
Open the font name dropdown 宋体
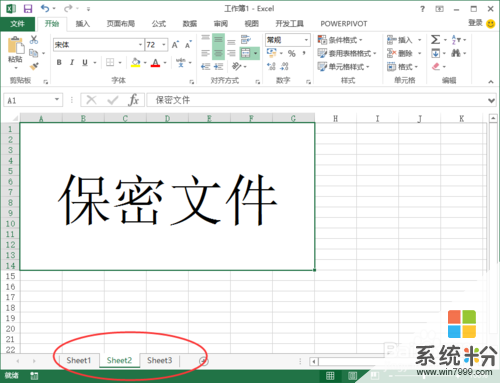pos(141,45)
